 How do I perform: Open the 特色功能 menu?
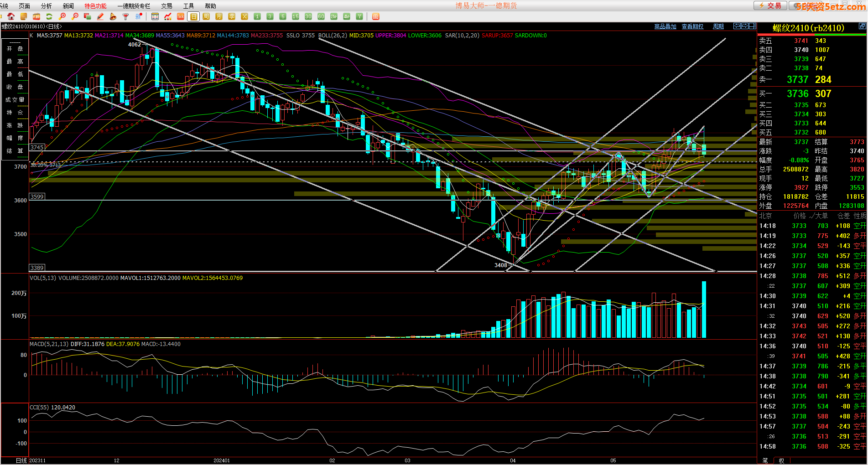(x=95, y=6)
